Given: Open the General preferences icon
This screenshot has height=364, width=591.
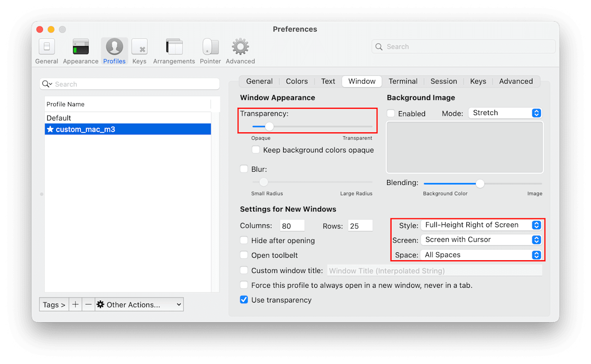Looking at the screenshot, I should 47,51.
